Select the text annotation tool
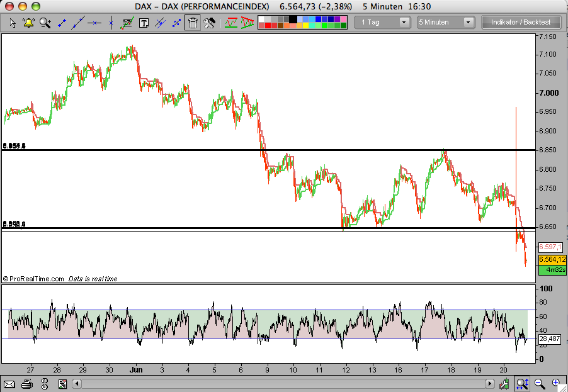 coord(144,23)
